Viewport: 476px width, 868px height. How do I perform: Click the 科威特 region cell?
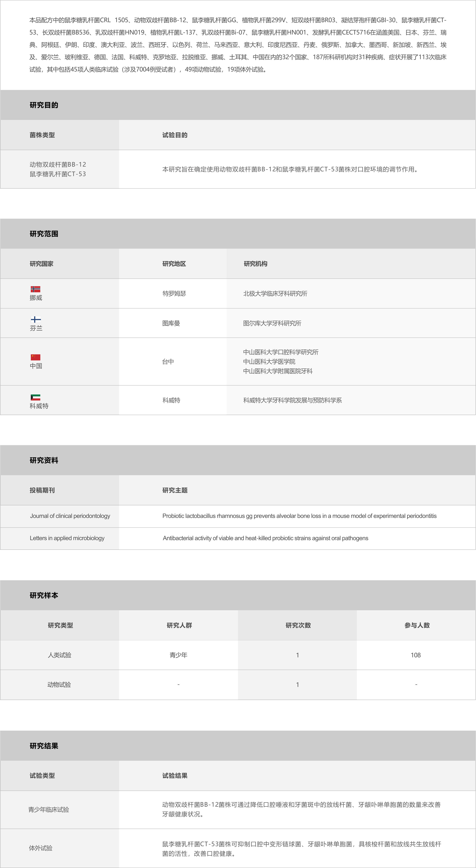click(171, 400)
